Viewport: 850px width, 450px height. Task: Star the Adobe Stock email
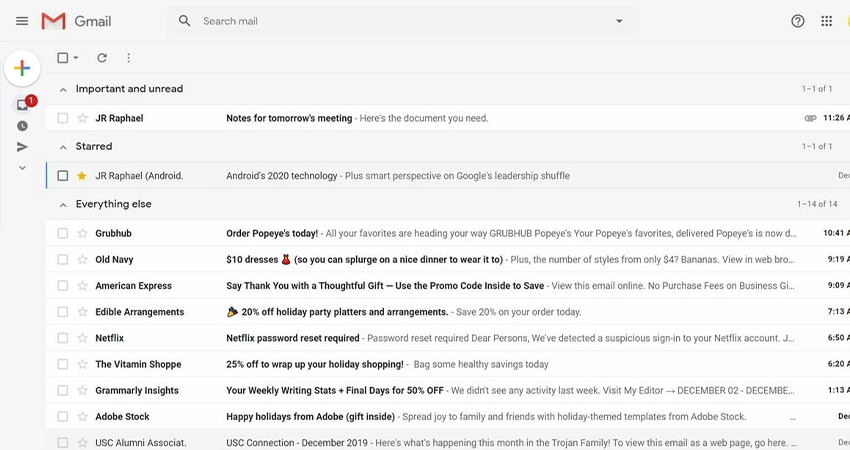[x=82, y=416]
